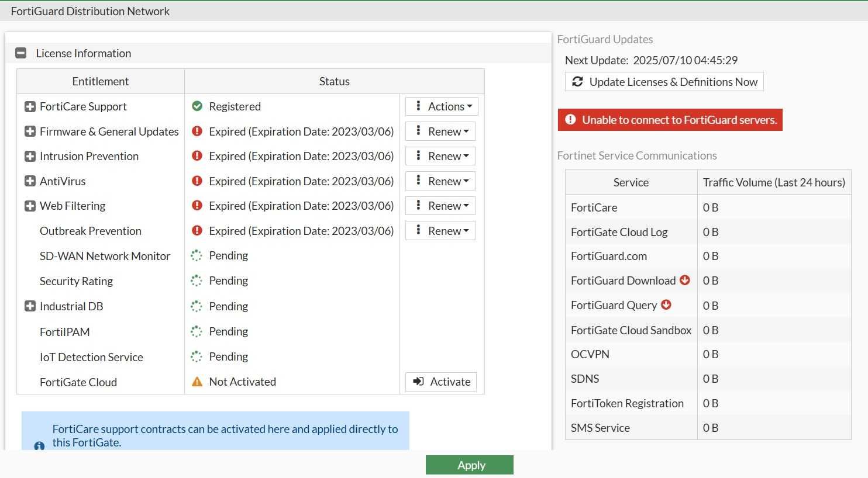
Task: Click FortiGuard Download red down-arrow icon
Action: [x=685, y=280]
